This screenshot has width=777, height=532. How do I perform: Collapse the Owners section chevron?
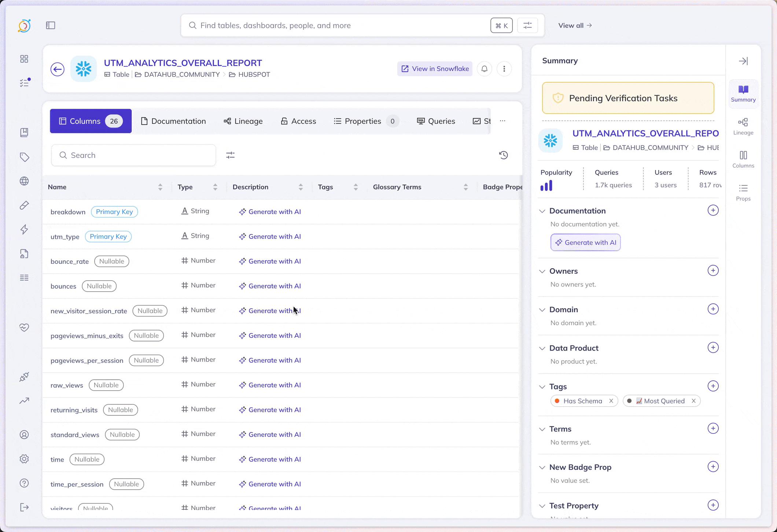click(542, 271)
